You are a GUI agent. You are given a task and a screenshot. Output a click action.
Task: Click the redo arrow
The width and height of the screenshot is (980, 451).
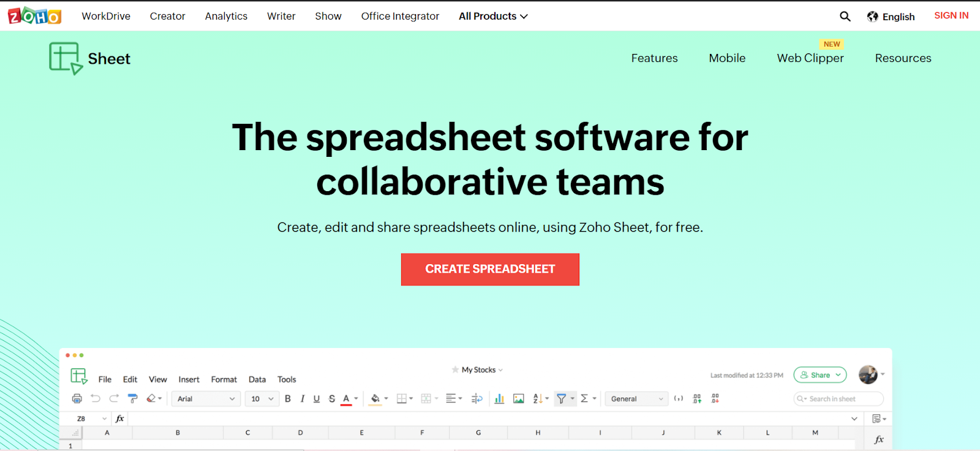click(x=114, y=398)
